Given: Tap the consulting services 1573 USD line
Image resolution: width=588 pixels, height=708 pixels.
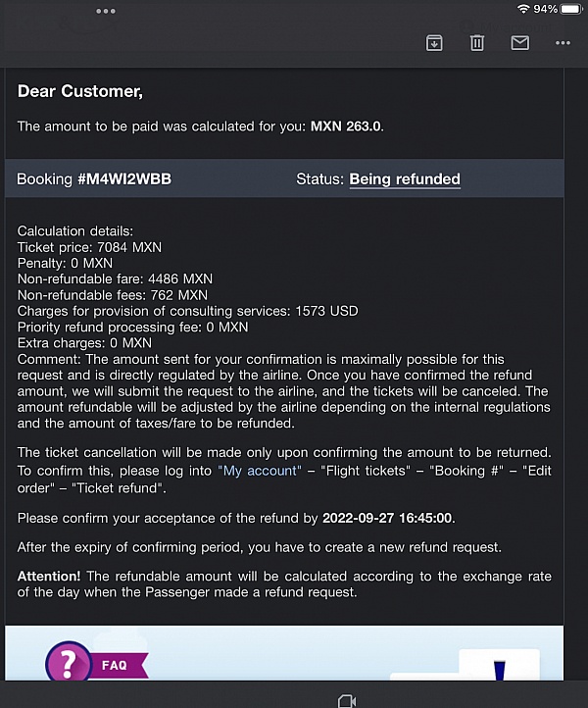Looking at the screenshot, I should pyautogui.click(x=188, y=311).
